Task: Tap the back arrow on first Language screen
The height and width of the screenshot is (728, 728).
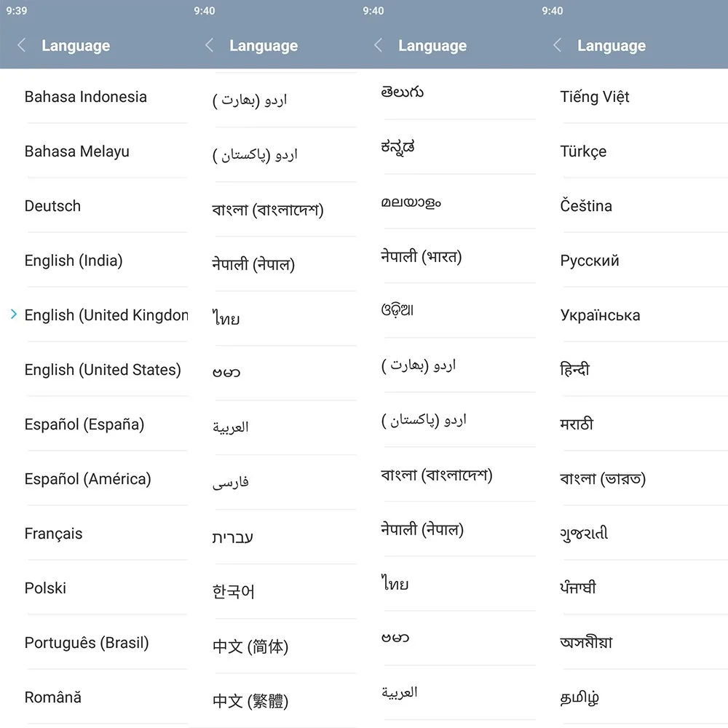Action: tap(21, 45)
